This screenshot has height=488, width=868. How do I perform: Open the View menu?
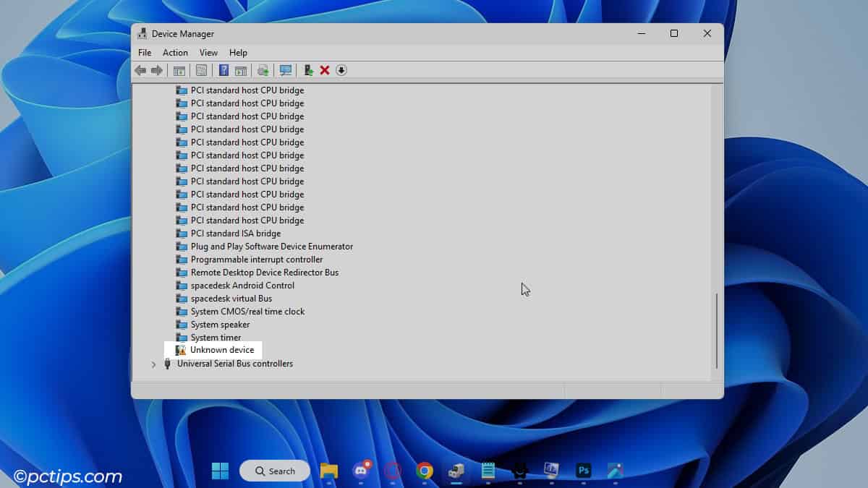(208, 53)
